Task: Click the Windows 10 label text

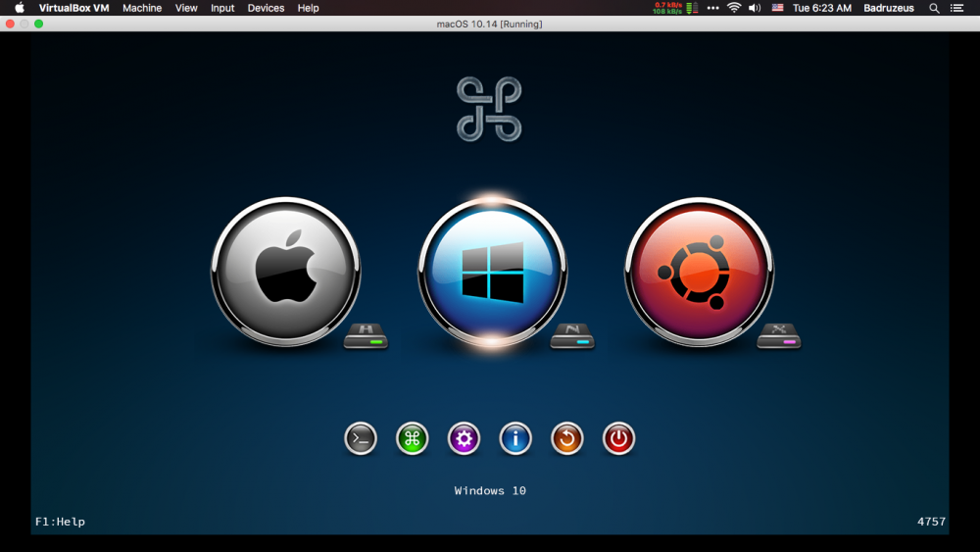Action: 490,491
